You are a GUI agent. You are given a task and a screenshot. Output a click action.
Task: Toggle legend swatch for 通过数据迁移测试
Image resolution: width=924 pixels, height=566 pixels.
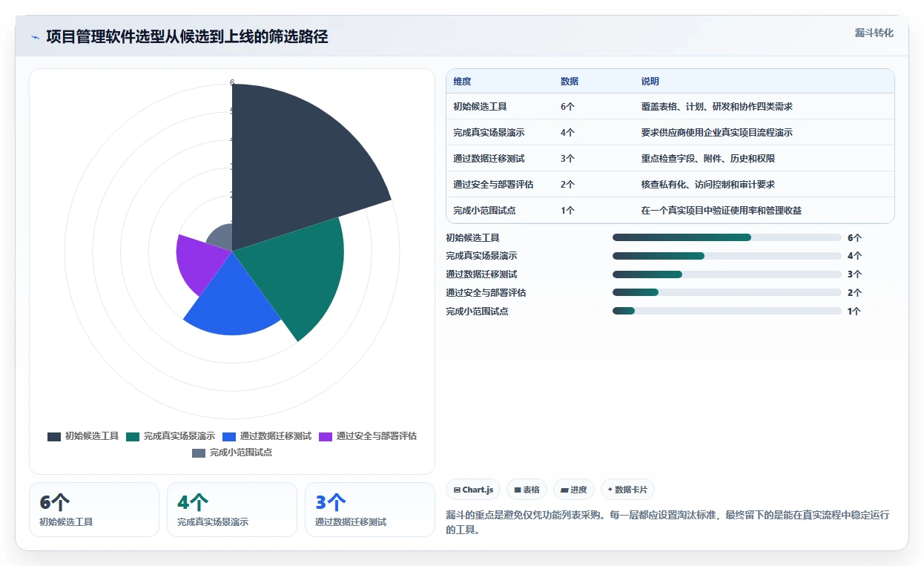pos(229,436)
